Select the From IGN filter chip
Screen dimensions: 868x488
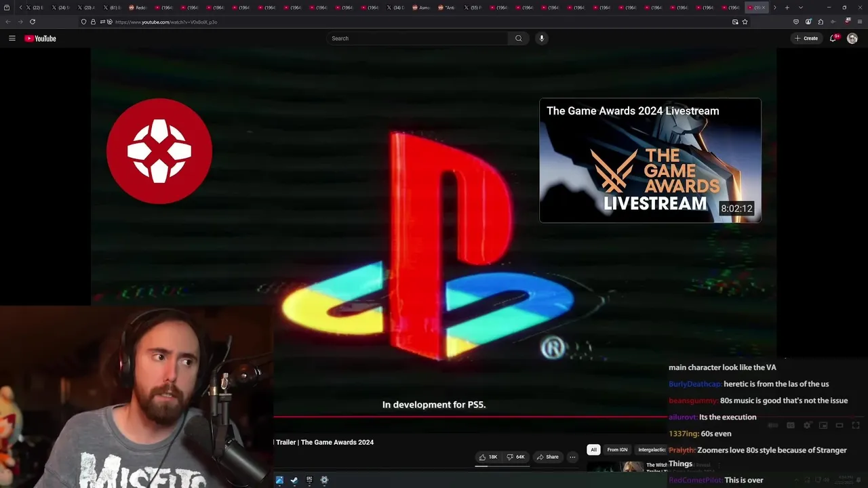tap(617, 449)
